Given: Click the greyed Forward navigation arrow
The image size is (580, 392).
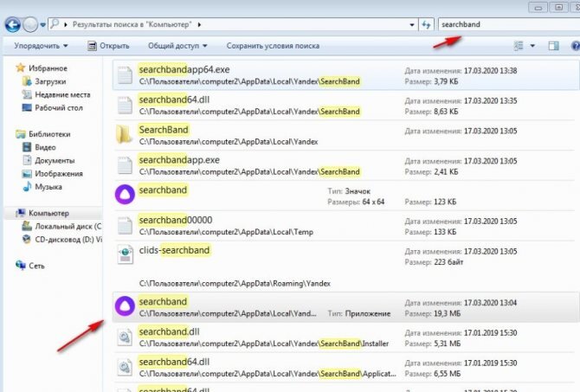Looking at the screenshot, I should tap(30, 25).
